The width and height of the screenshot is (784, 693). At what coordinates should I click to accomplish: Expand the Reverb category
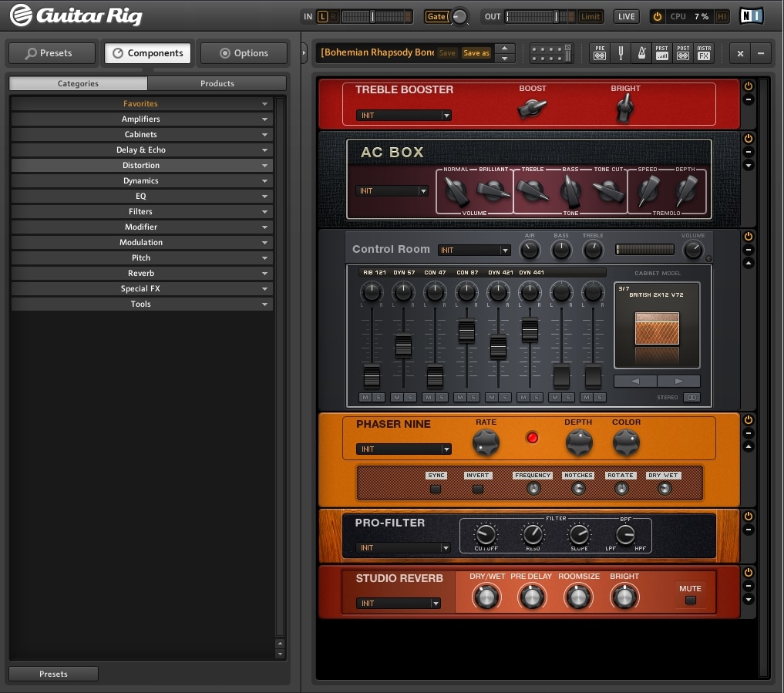[x=142, y=274]
